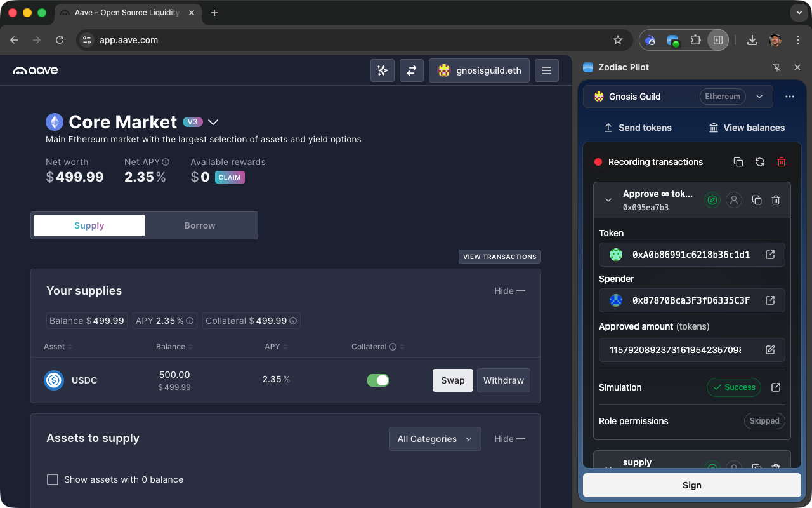Viewport: 812px width, 508px height.
Task: Click the APY 2.35% info icon
Action: pyautogui.click(x=190, y=321)
